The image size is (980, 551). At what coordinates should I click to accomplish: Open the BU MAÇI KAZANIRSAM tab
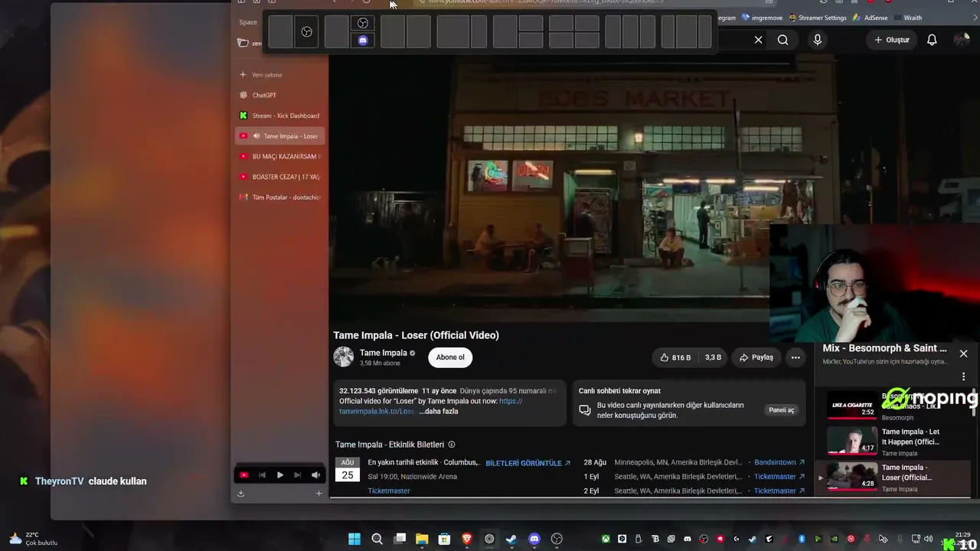click(x=280, y=156)
